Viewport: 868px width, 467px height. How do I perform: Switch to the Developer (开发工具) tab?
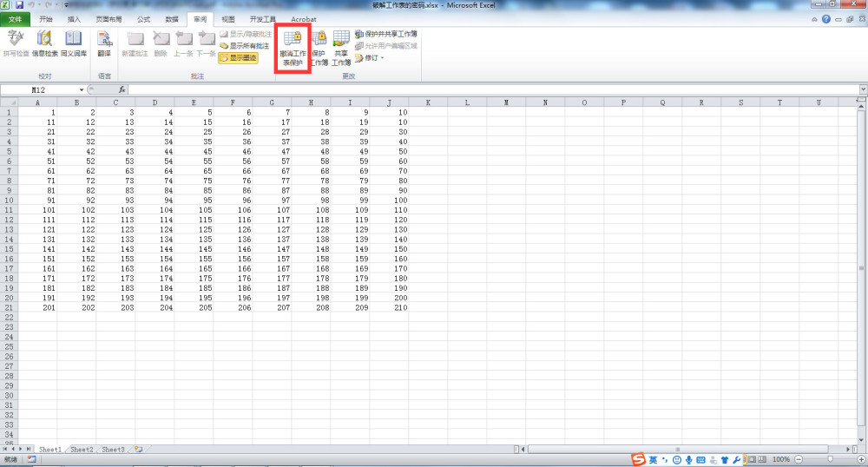[262, 19]
